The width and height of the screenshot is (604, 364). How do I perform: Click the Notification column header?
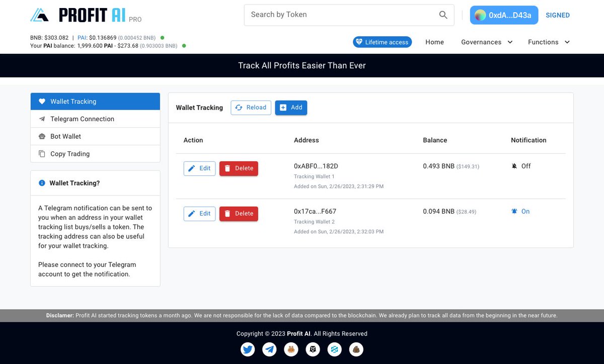pos(528,140)
